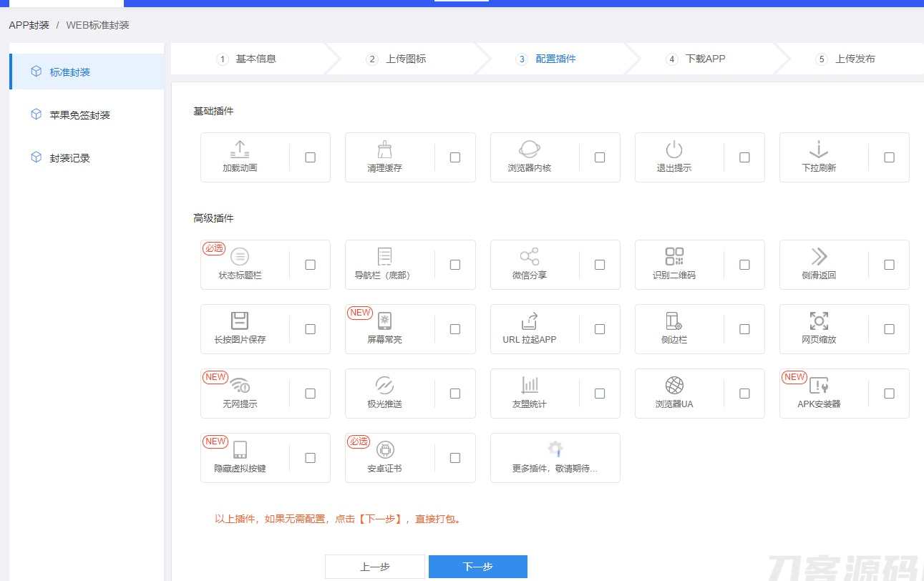Enable the 隐藏虚拟按键 checkbox

pos(310,458)
